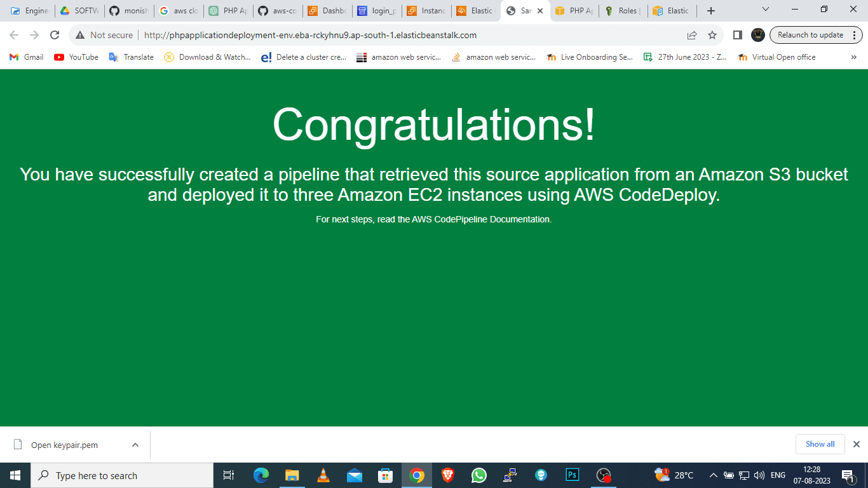Open the Download & Watch bookmark
The image size is (868, 488).
pyautogui.click(x=208, y=57)
